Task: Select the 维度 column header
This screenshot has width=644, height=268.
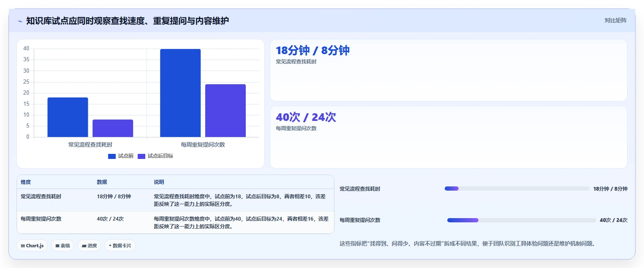Action: click(x=26, y=182)
